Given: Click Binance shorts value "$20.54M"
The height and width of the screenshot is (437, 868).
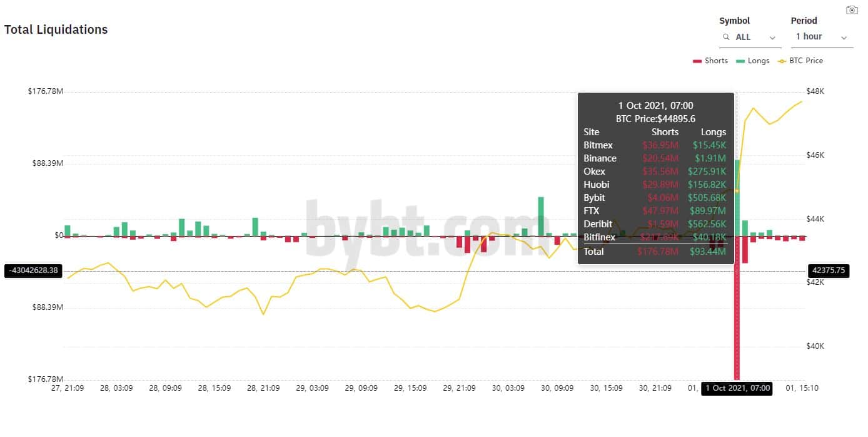Looking at the screenshot, I should click(660, 158).
